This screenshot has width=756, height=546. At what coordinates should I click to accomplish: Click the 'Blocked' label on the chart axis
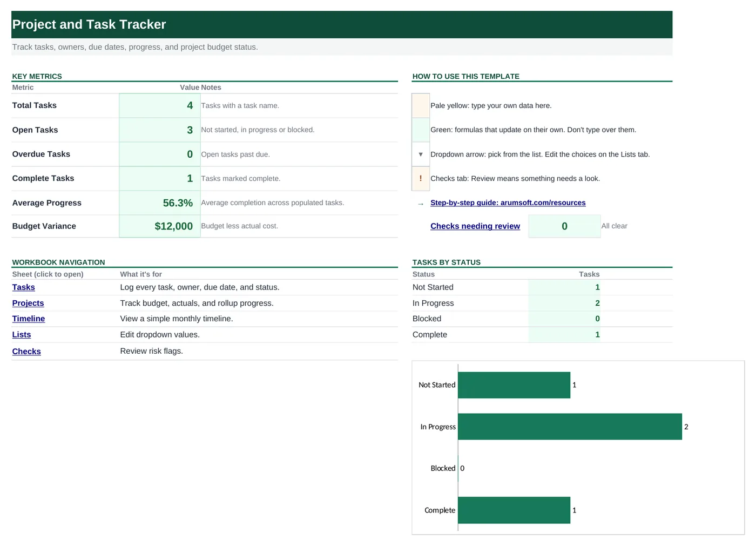(x=443, y=468)
